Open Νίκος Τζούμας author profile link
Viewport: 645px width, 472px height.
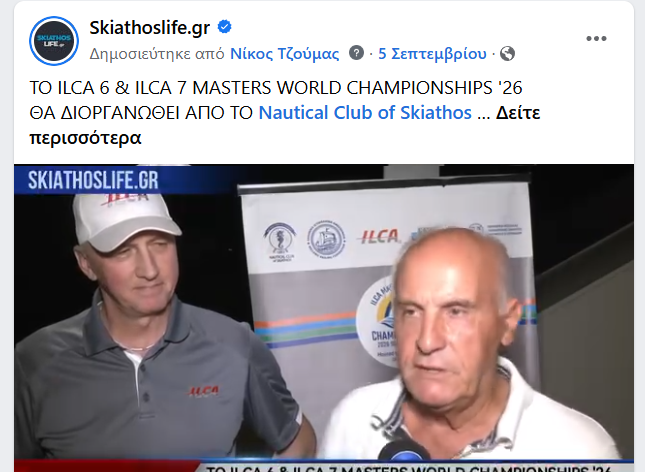click(285, 53)
